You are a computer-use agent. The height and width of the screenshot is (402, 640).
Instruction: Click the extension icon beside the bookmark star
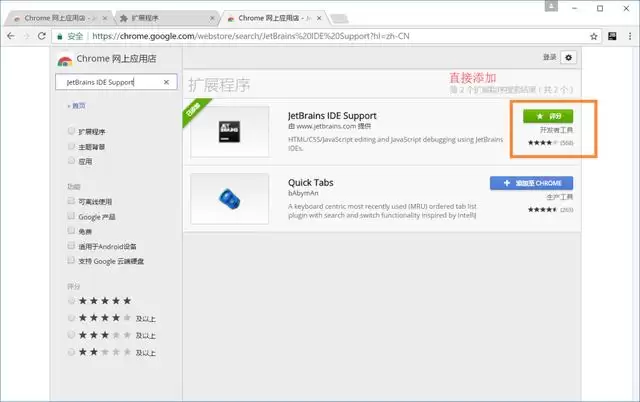point(612,36)
